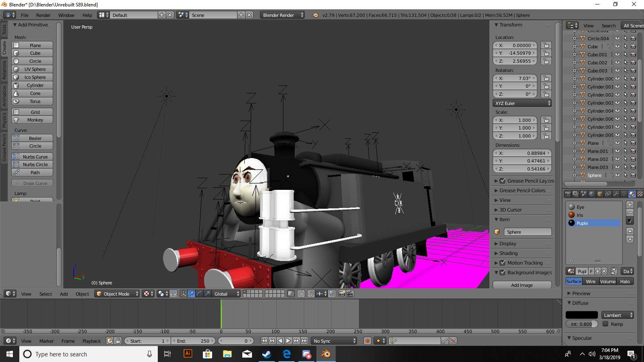Click the Start frame field
Screen dimensions: 644x362
point(147,341)
